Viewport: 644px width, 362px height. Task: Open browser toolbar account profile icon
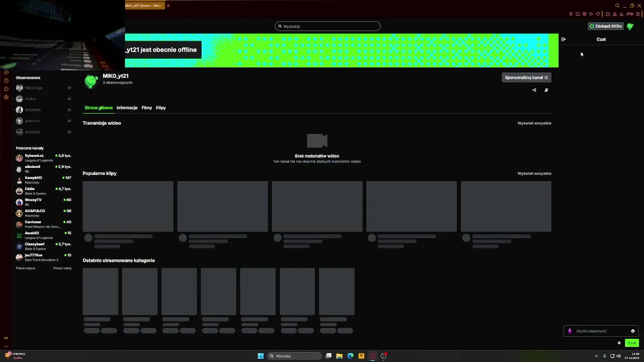point(615,14)
